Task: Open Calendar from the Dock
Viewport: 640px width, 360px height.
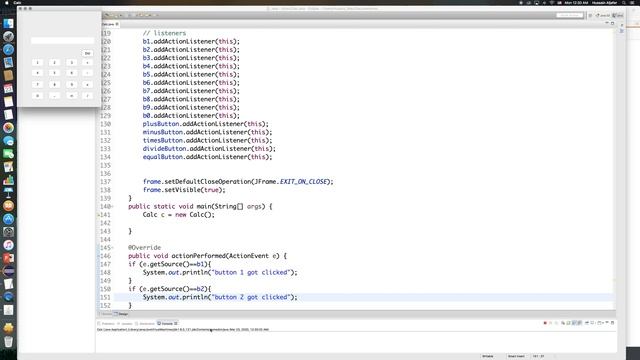Action: (8, 89)
